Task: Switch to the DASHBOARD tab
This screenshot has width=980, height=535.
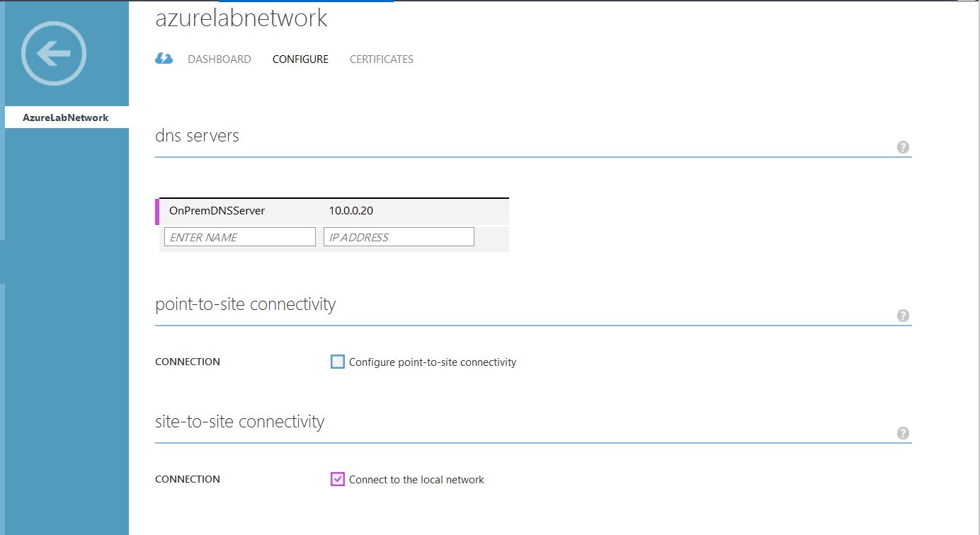Action: pyautogui.click(x=219, y=59)
